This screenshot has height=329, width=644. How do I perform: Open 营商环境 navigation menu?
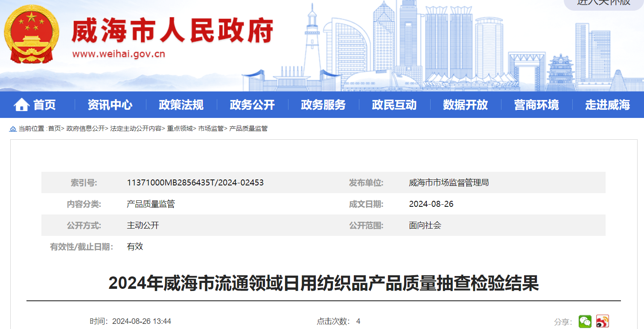point(536,105)
